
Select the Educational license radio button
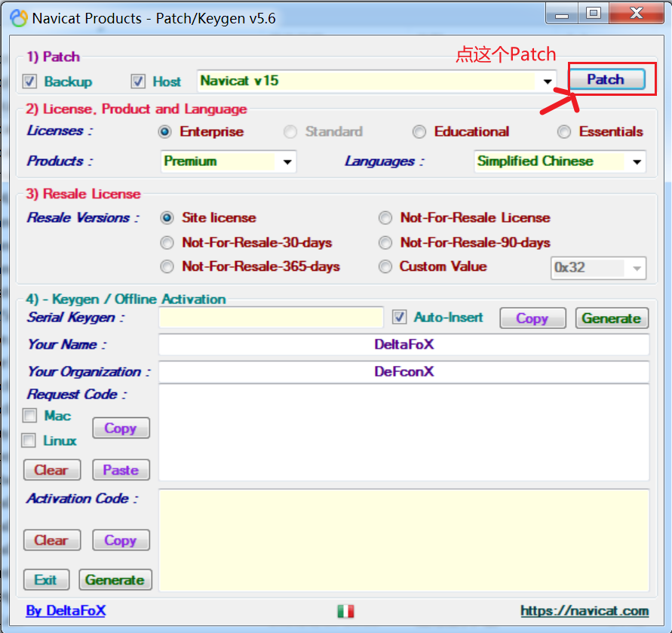[419, 132]
